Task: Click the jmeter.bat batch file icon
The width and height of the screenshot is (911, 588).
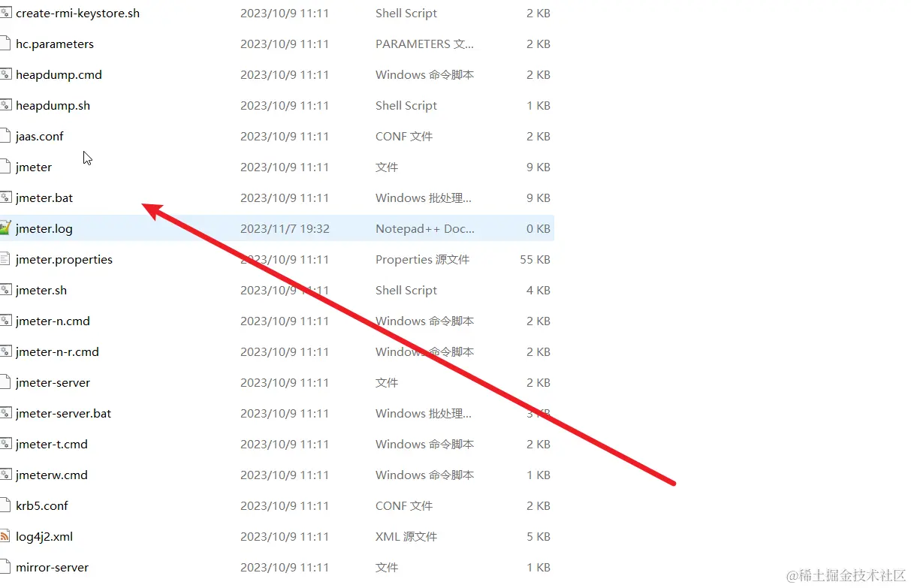Action: tap(5, 198)
